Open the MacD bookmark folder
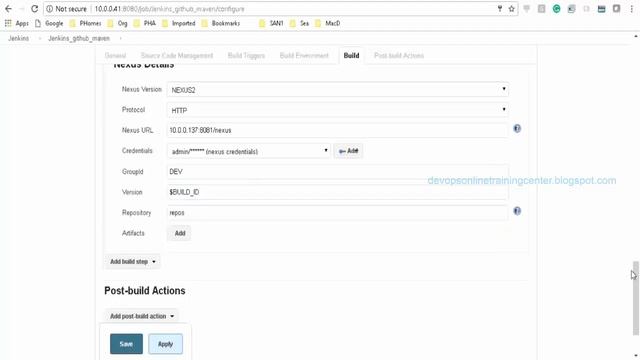Screen dimensions: 640x360 click(x=328, y=23)
